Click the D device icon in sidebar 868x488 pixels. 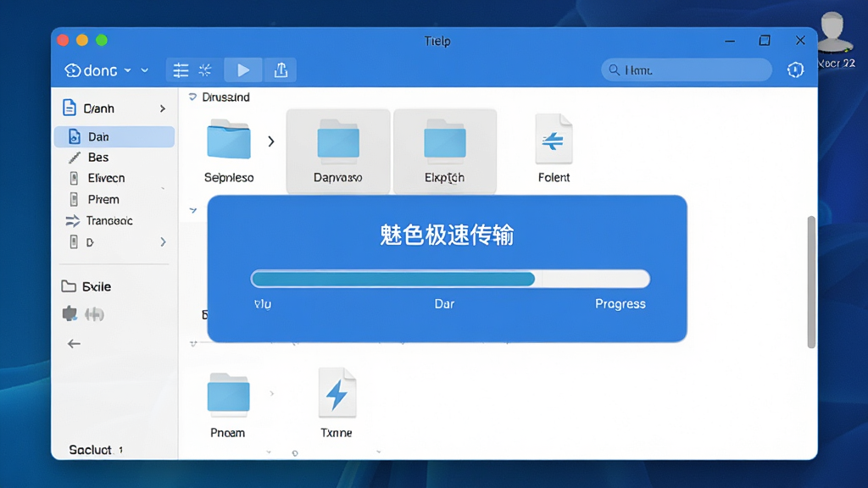pyautogui.click(x=74, y=241)
